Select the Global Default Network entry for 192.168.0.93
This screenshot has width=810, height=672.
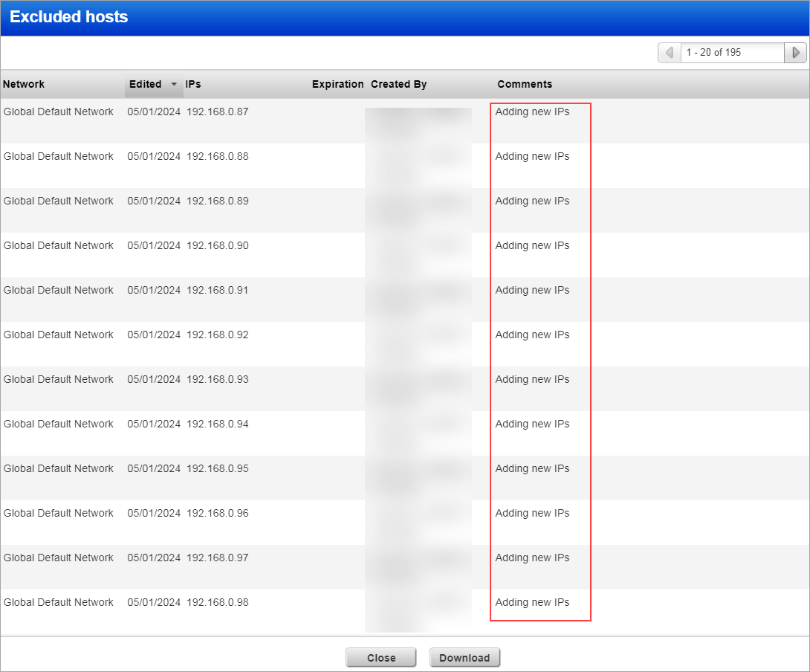tap(59, 379)
